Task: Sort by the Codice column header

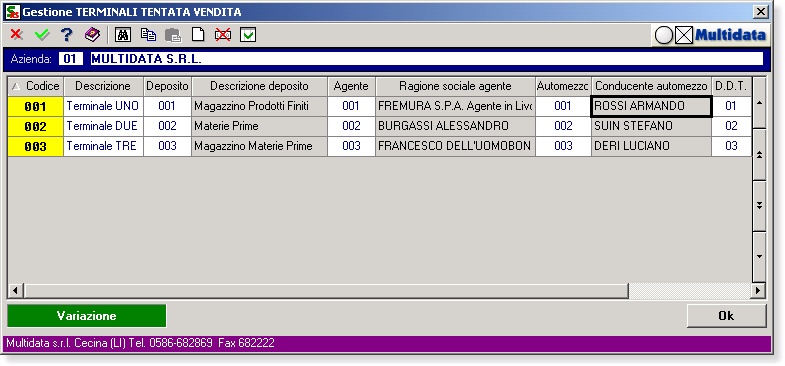Action: pyautogui.click(x=36, y=86)
